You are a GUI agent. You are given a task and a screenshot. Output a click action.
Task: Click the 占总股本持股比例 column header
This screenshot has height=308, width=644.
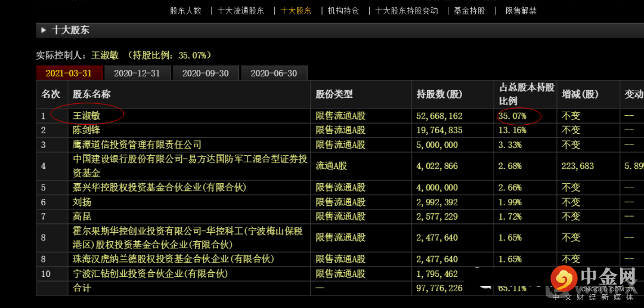(527, 94)
